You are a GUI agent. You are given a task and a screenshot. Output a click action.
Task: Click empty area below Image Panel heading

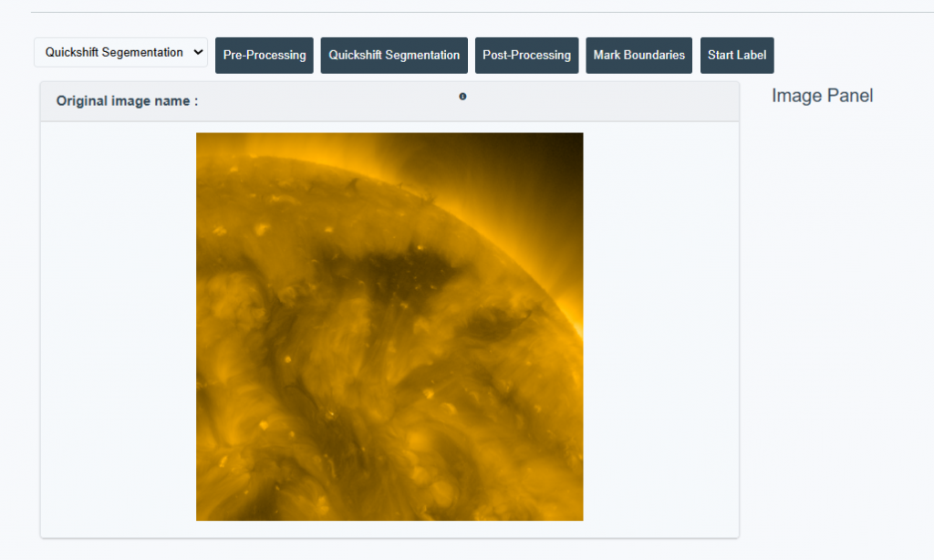pyautogui.click(x=830, y=274)
